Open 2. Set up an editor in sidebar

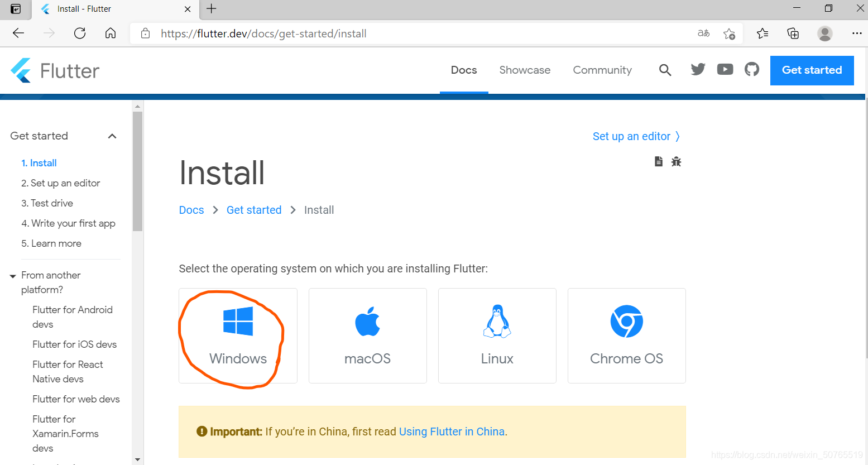point(61,183)
